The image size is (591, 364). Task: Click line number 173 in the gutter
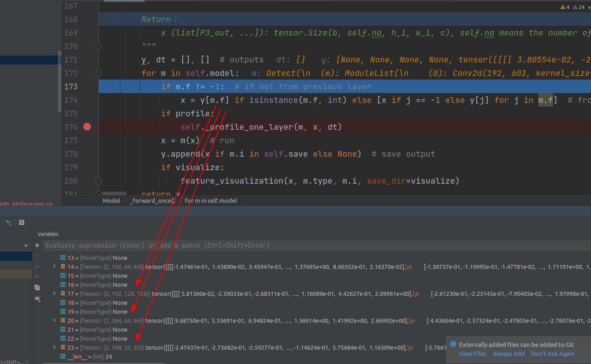click(71, 86)
